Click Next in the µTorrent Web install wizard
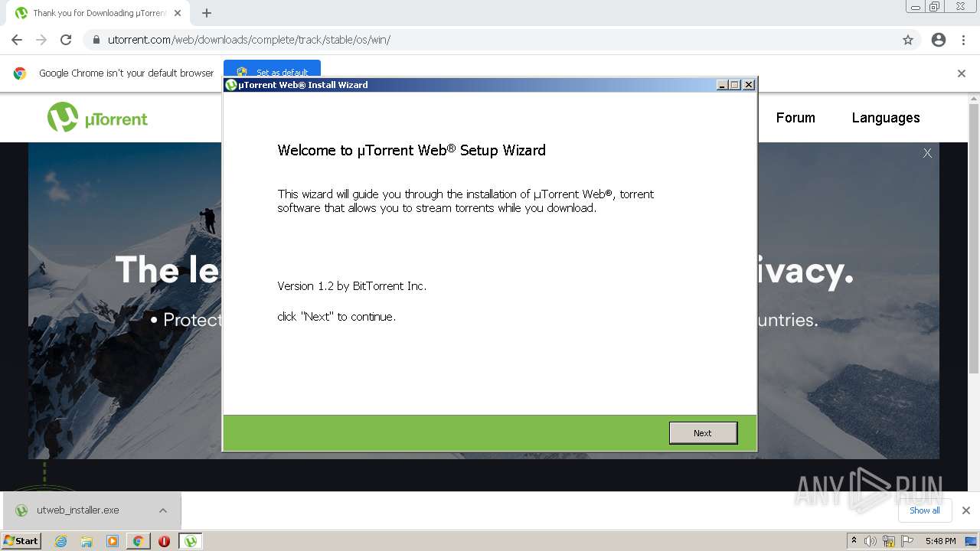The height and width of the screenshot is (551, 980). (703, 433)
